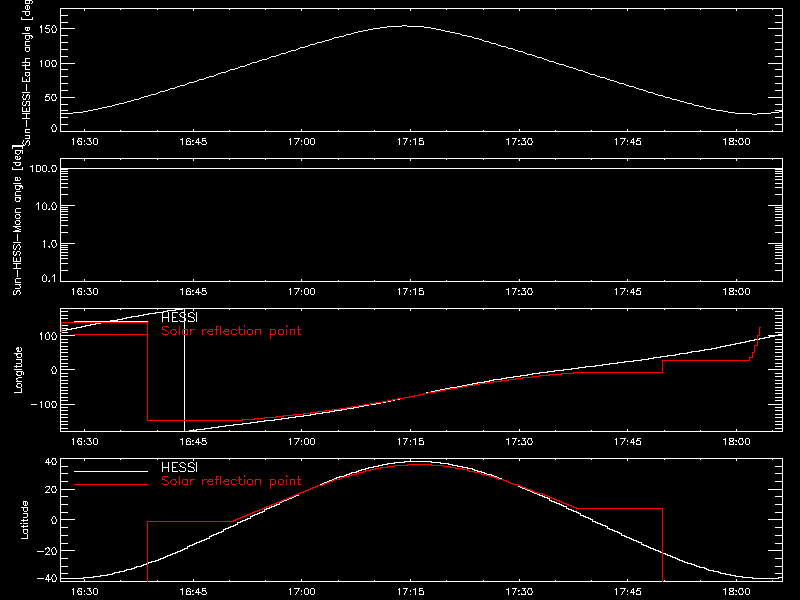The height and width of the screenshot is (600, 800).
Task: Select the 100.0 tick on Moon angle plot
Action: point(43,168)
